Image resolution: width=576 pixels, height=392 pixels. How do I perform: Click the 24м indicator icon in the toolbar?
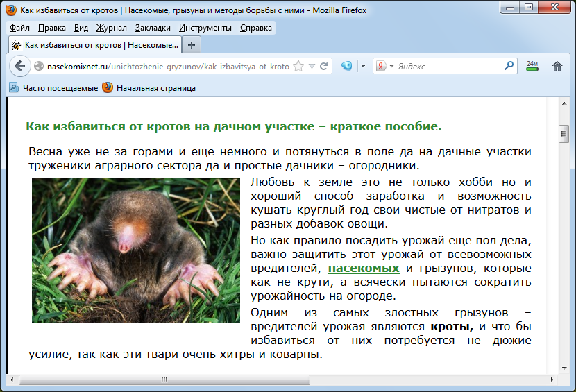[532, 66]
